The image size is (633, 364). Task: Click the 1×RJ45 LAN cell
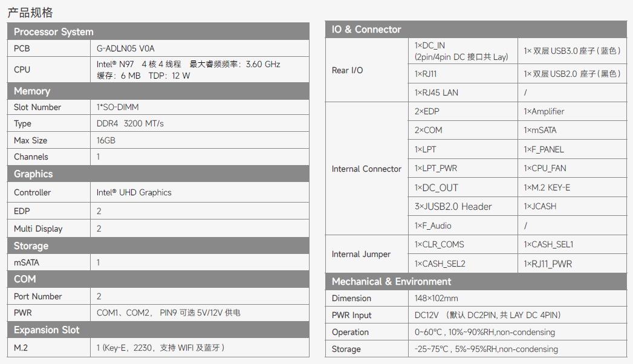tap(436, 93)
